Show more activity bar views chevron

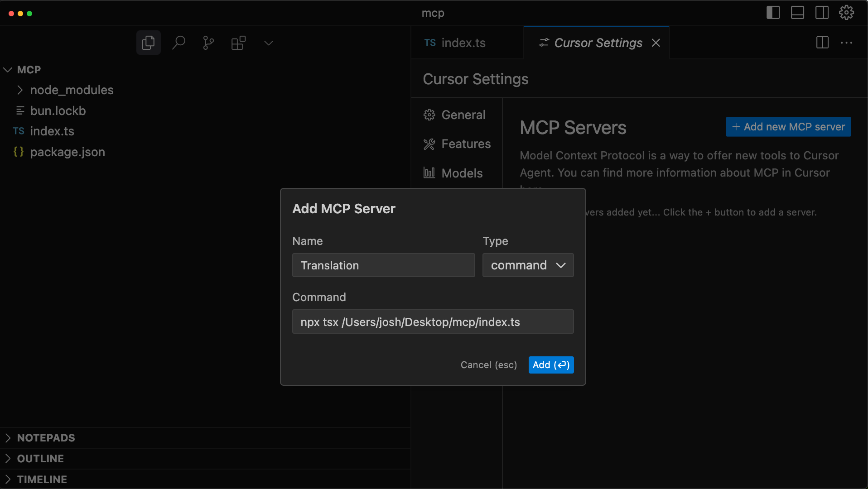(269, 43)
